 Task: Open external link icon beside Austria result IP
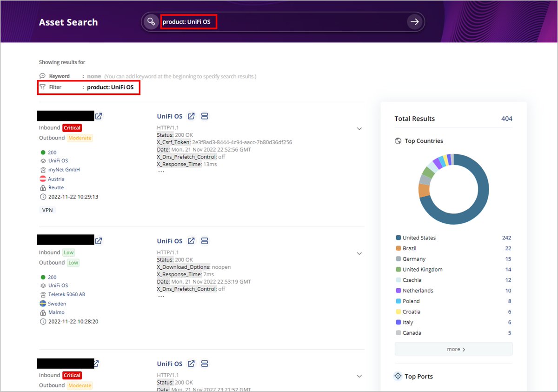pyautogui.click(x=99, y=116)
